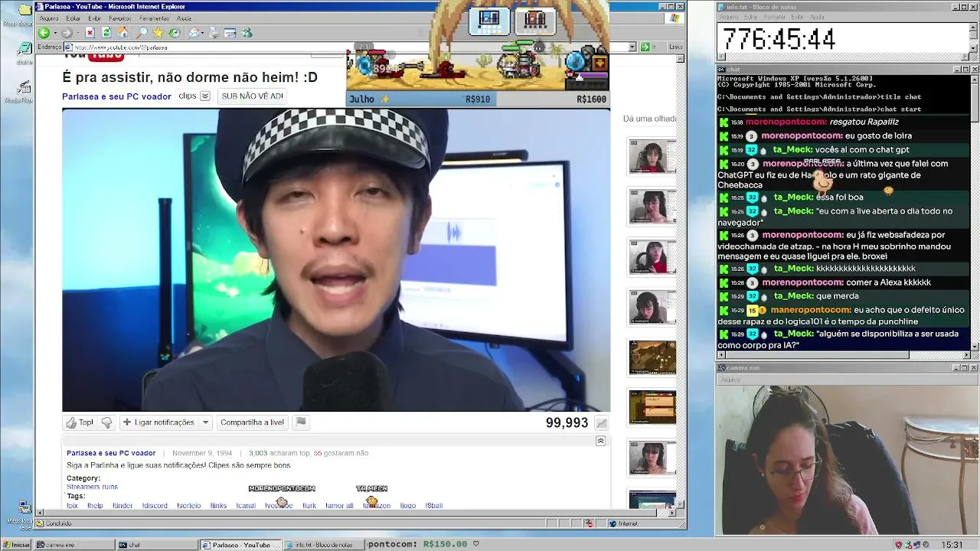
Task: Open the Ligar notificações dropdown arrow
Action: tap(205, 422)
